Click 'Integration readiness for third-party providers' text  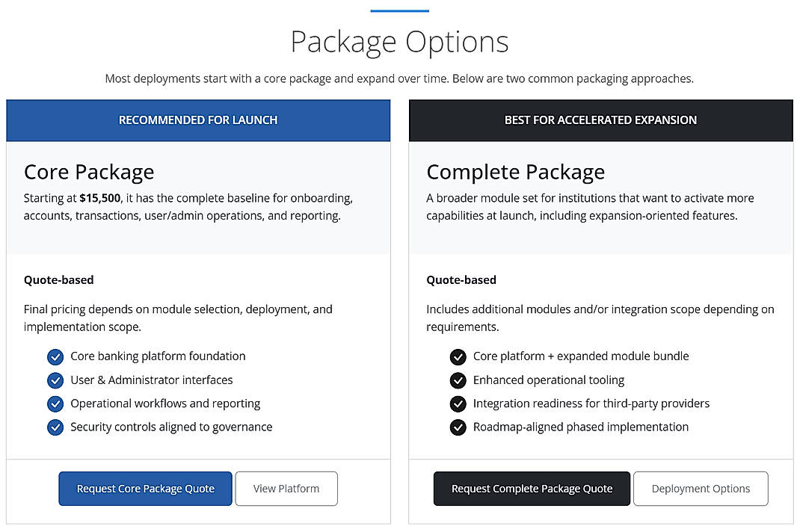(591, 403)
